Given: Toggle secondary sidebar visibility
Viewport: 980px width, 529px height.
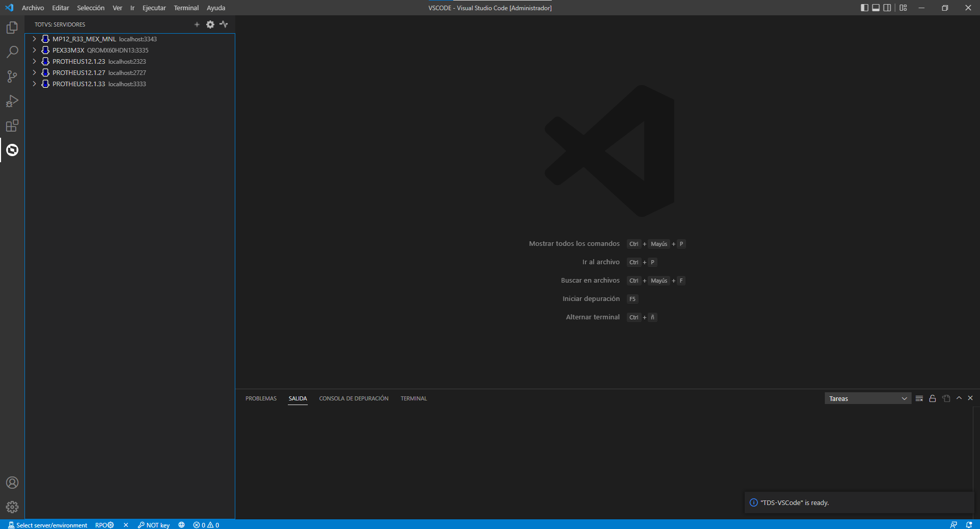Looking at the screenshot, I should click(887, 8).
